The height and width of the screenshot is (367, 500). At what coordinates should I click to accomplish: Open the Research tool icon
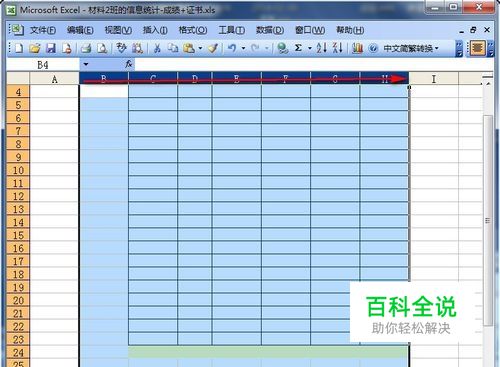[x=137, y=48]
